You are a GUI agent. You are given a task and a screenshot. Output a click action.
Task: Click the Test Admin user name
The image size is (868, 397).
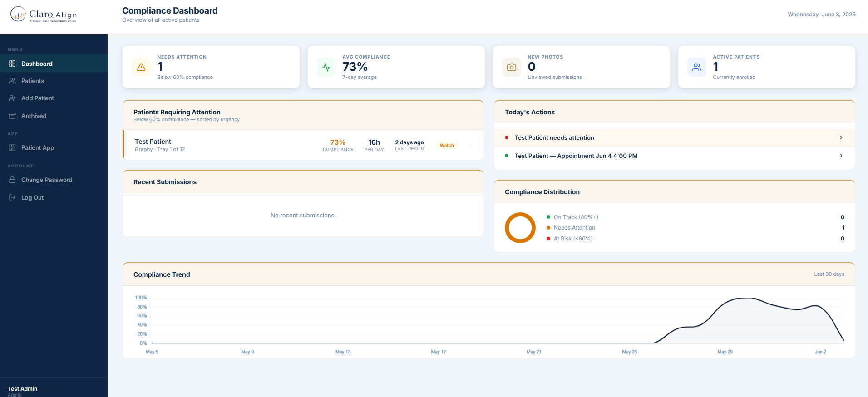point(23,388)
